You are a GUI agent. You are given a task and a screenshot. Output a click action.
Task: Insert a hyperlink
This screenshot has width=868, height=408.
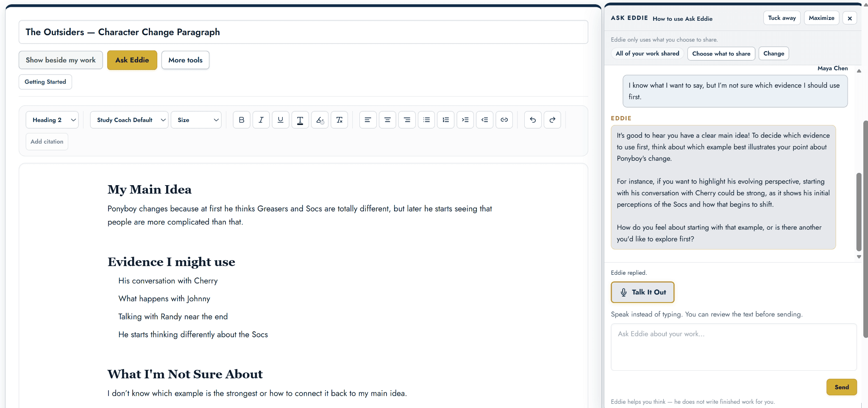(504, 120)
